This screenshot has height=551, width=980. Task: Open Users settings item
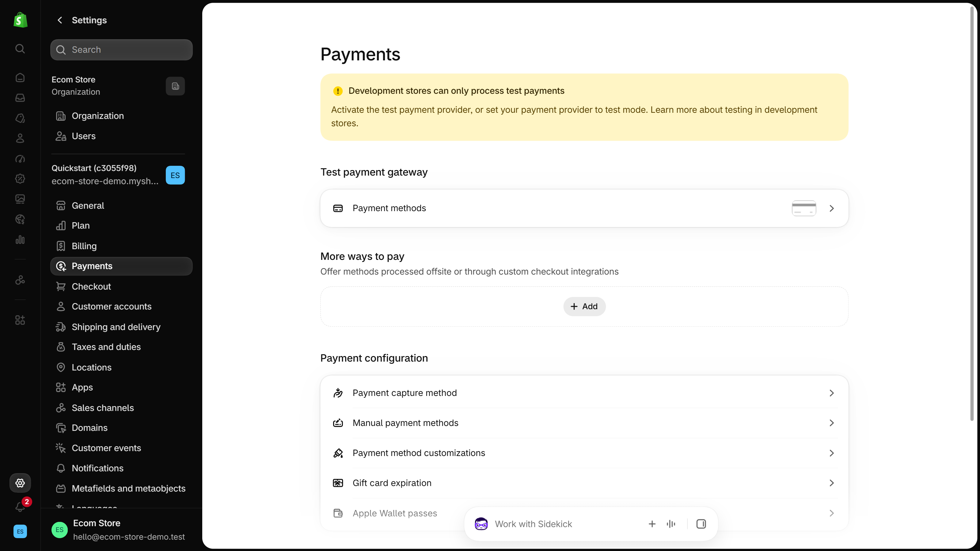(x=121, y=136)
